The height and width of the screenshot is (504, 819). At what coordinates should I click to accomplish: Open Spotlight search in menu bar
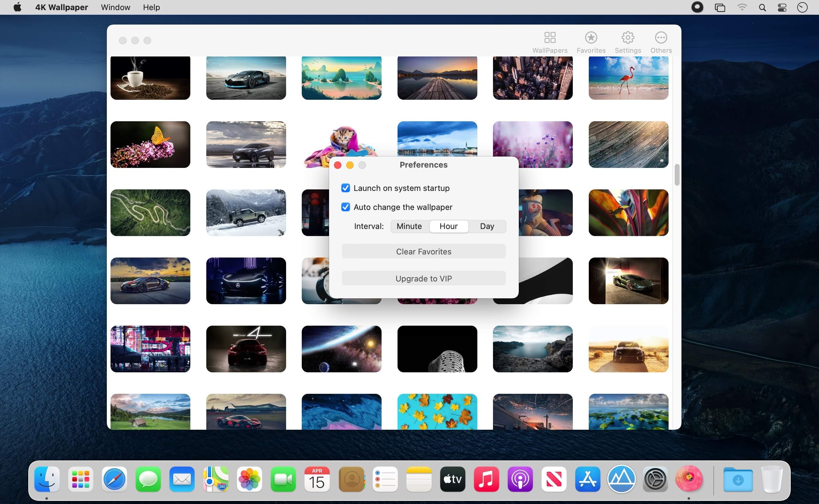click(762, 7)
